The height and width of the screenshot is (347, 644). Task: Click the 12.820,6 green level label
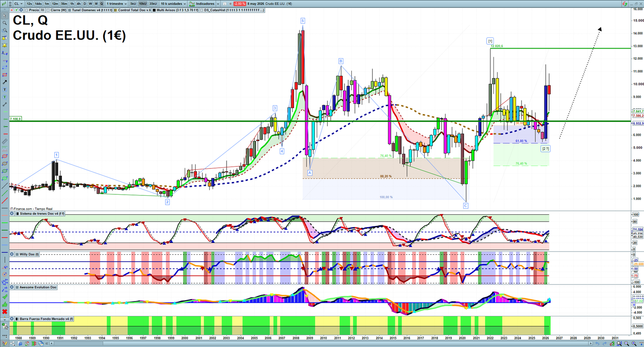(x=497, y=46)
